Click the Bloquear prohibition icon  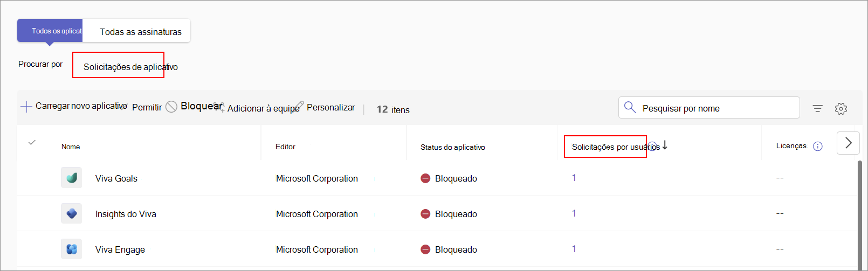click(171, 107)
